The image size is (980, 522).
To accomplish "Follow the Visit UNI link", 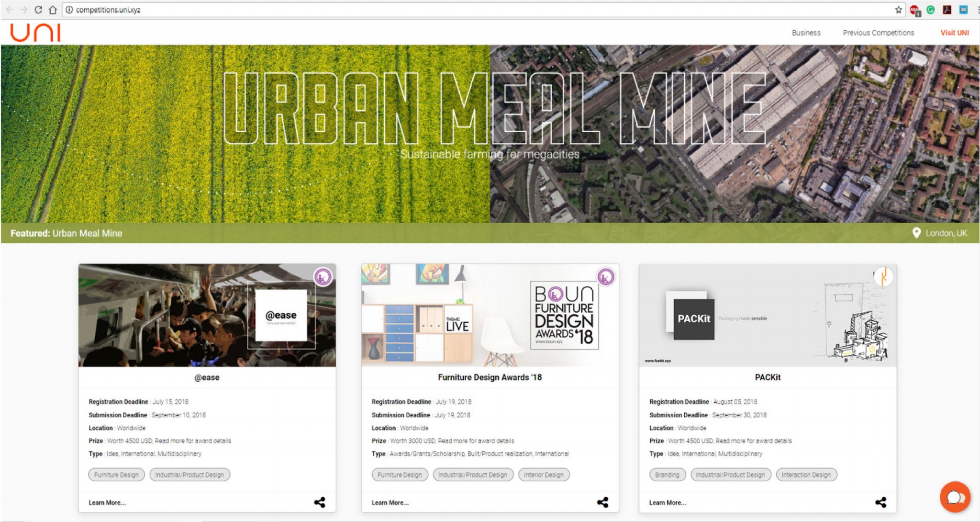I will [955, 33].
